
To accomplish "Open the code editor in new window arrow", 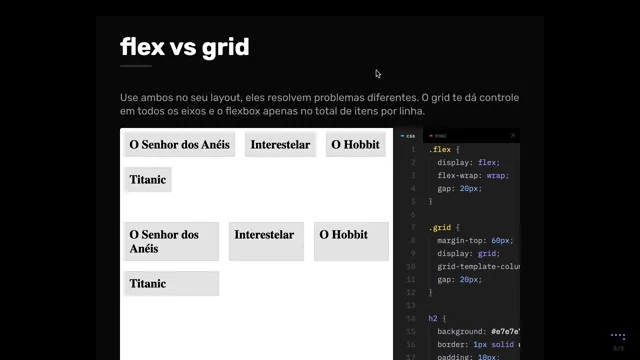I will pyautogui.click(x=513, y=136).
